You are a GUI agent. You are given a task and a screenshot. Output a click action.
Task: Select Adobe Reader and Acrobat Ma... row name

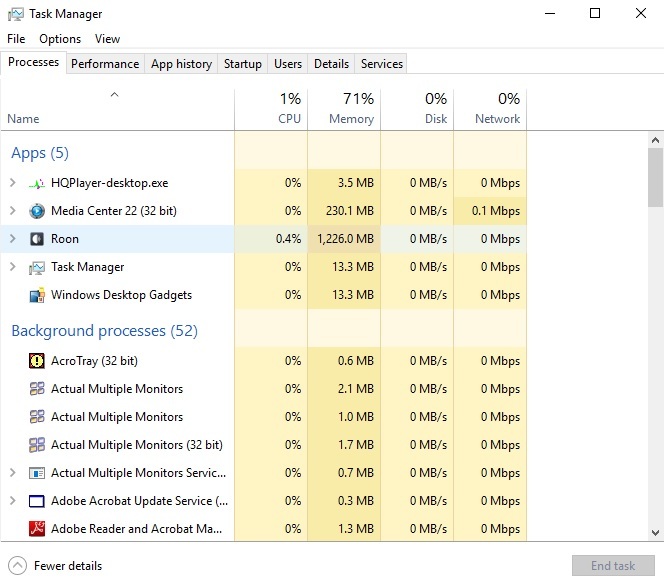click(x=136, y=529)
